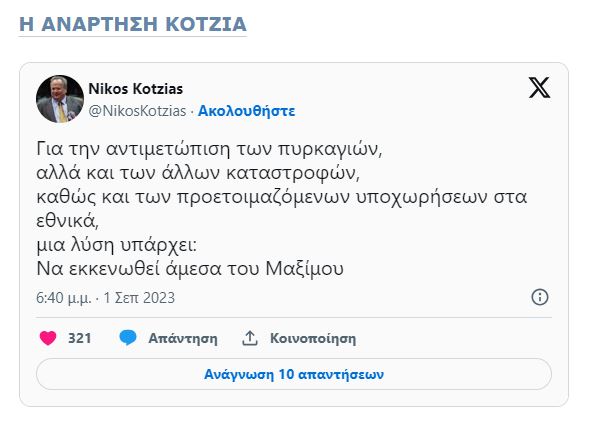Viewport: 600px width, 430px height.
Task: Open the tweet info circle icon
Action: tap(540, 297)
